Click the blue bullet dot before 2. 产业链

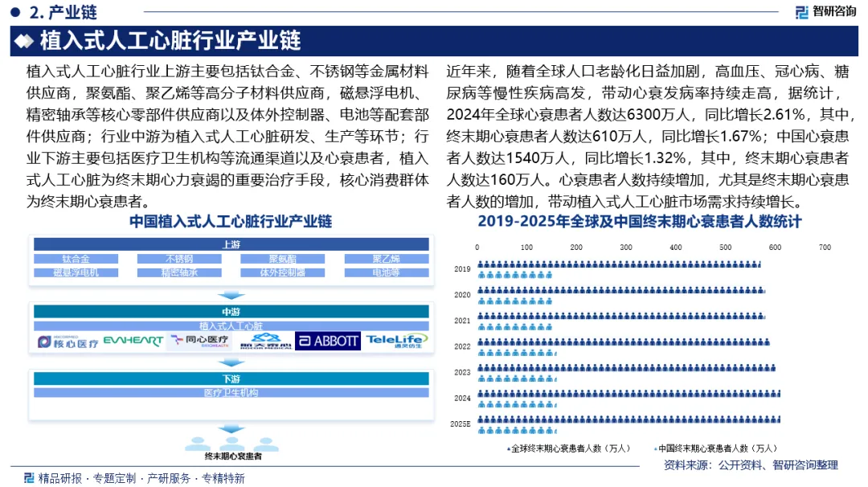tap(15, 11)
